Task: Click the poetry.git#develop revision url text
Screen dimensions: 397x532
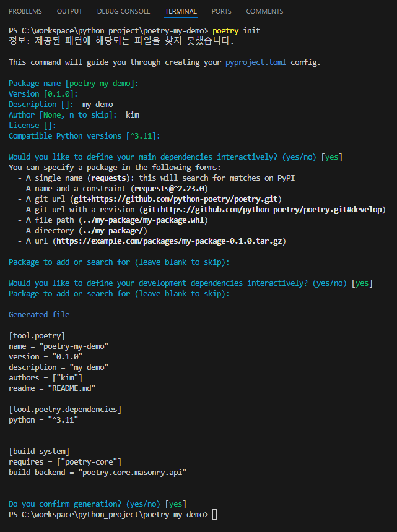Action: tap(262, 210)
